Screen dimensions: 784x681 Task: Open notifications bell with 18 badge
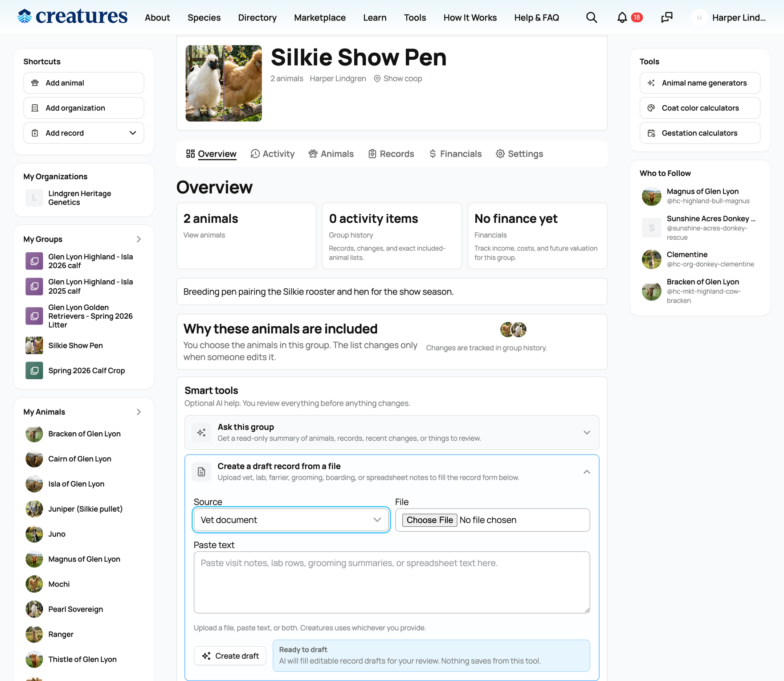629,17
